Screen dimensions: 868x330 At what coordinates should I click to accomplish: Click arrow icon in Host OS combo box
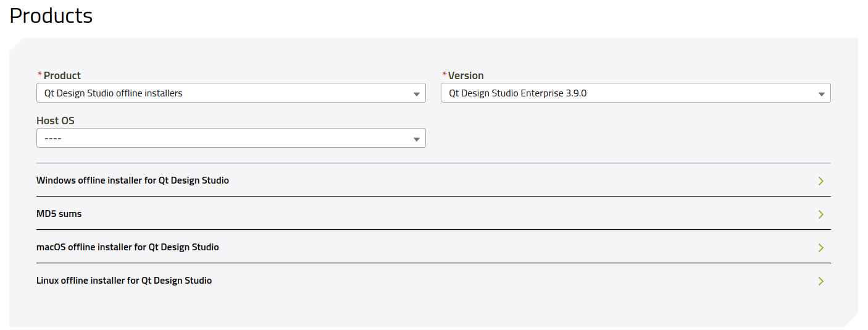(417, 139)
